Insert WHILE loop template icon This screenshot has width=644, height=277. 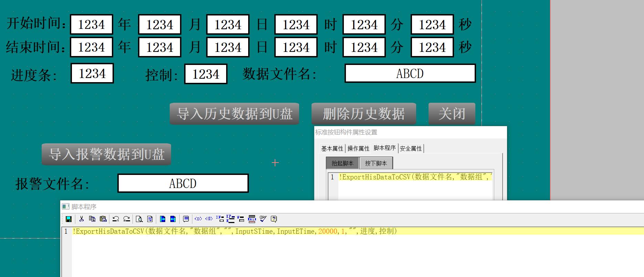click(x=241, y=219)
